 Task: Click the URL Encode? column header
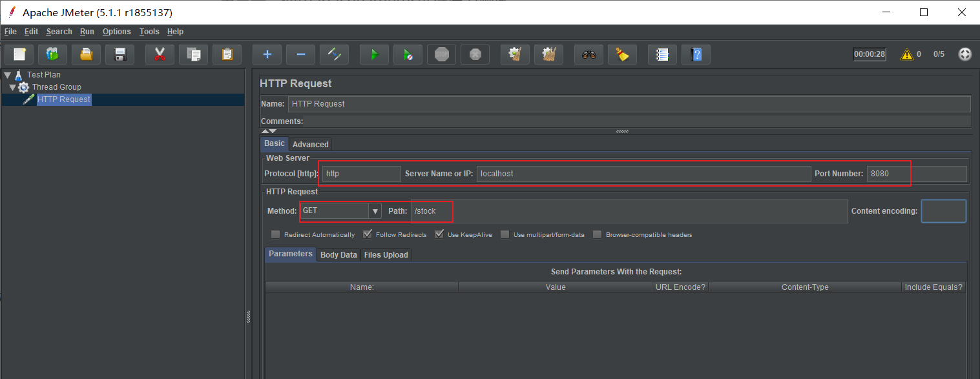point(680,287)
